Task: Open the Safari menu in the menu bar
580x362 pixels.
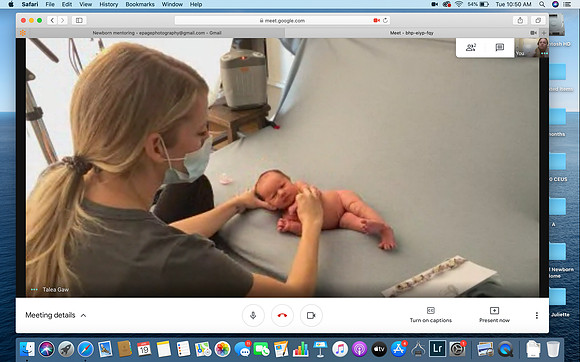Action: (30, 4)
